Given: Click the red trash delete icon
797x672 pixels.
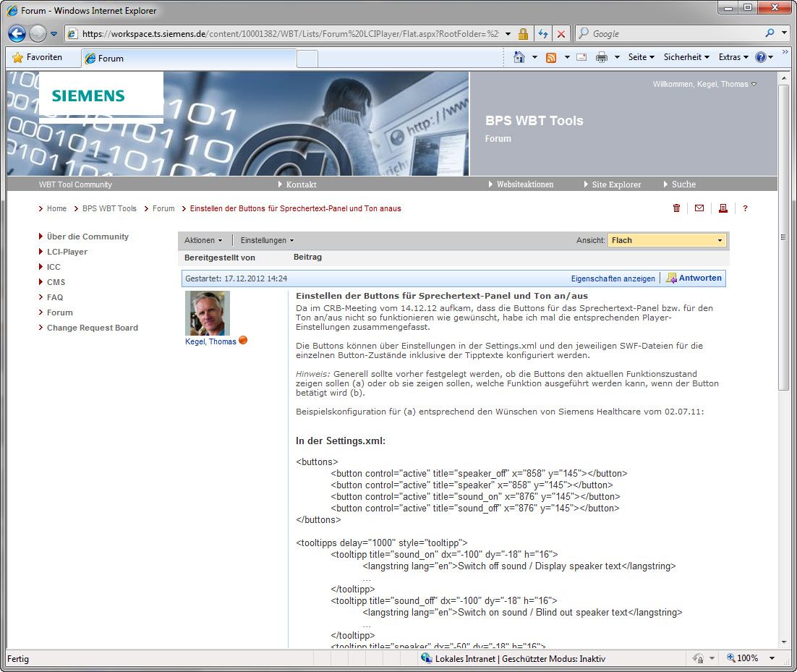Looking at the screenshot, I should pyautogui.click(x=676, y=208).
